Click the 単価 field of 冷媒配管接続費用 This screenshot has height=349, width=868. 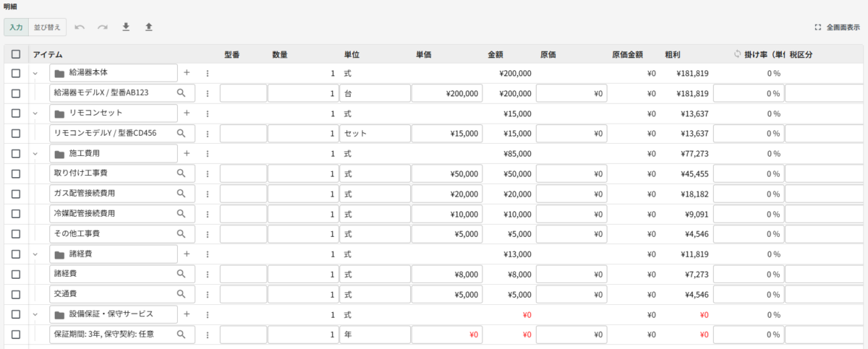tap(446, 214)
